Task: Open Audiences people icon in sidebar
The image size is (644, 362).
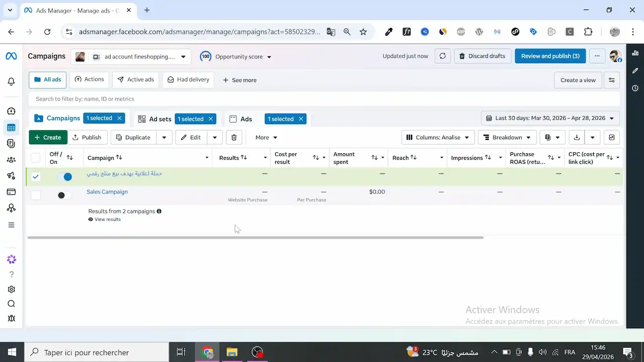Action: point(11,160)
